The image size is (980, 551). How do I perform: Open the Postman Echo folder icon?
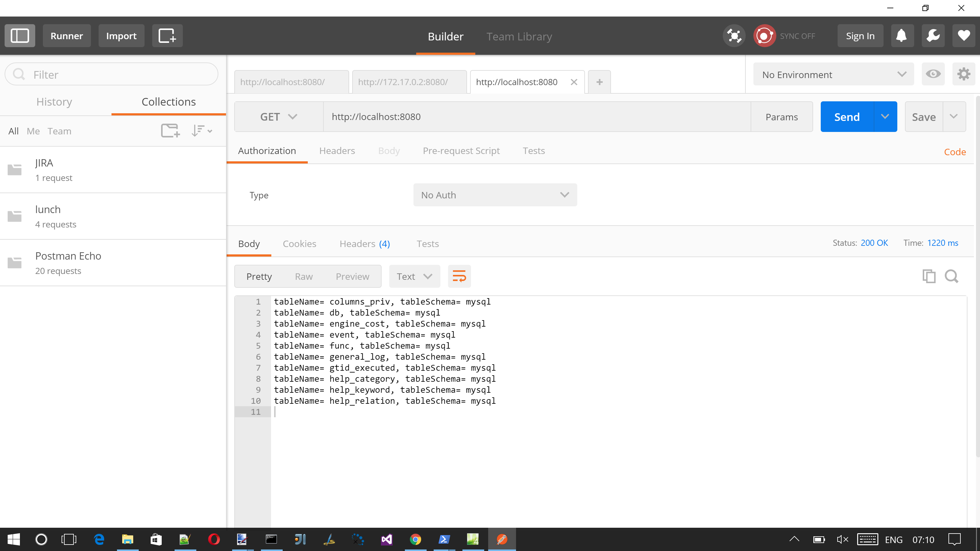click(15, 263)
